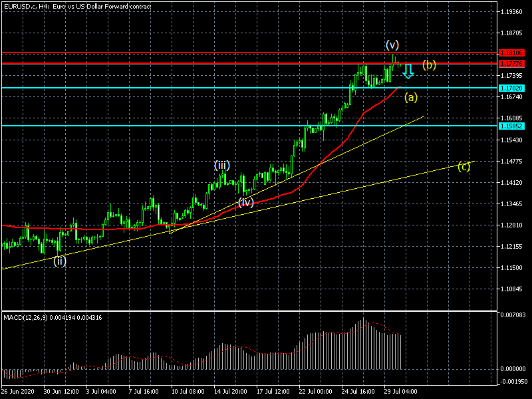This screenshot has height=399, width=532.
Task: Click the 1.16085 price scale value
Action: click(x=511, y=118)
